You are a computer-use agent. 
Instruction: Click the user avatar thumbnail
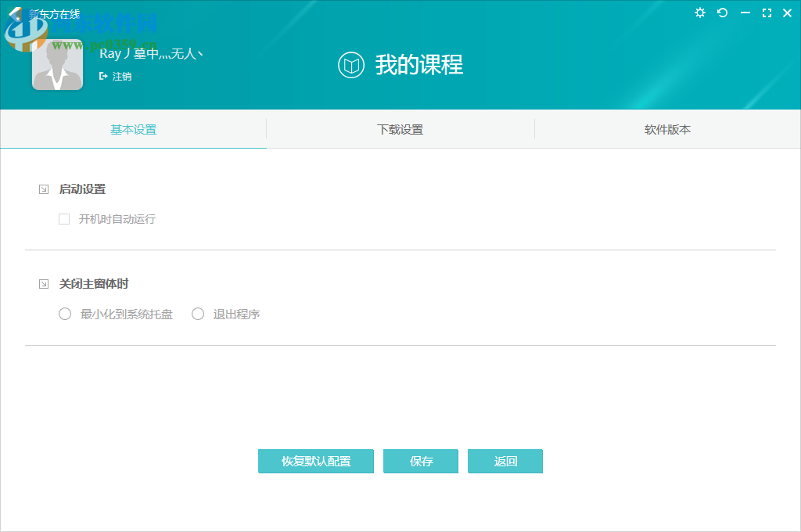point(57,64)
